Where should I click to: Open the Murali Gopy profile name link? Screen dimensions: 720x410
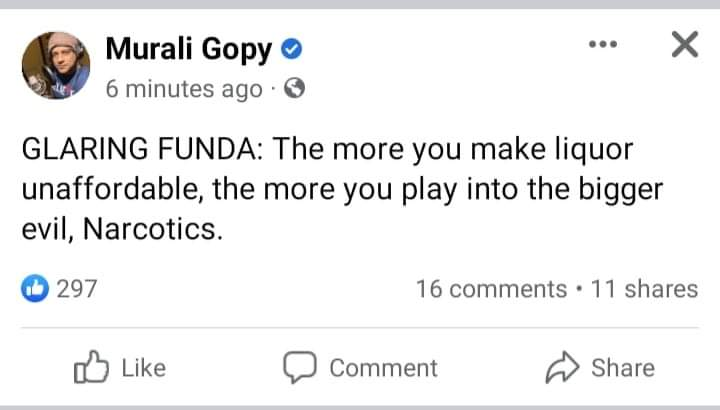click(190, 49)
